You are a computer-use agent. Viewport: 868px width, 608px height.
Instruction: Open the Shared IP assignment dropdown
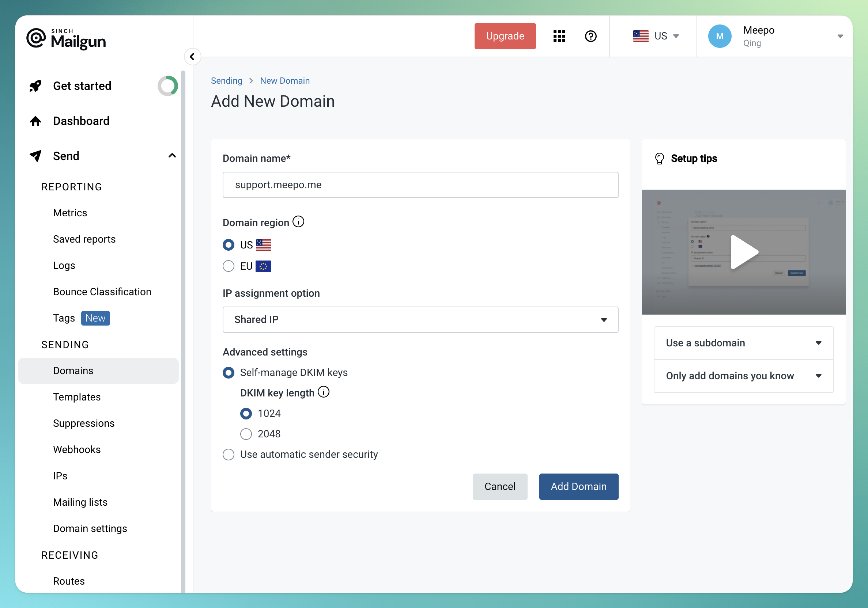click(420, 320)
